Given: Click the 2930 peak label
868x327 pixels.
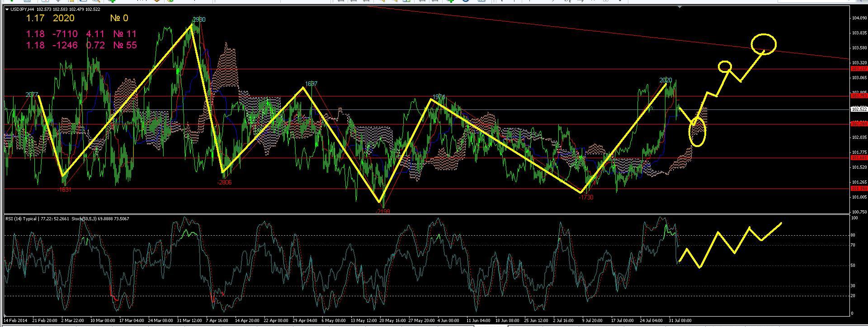Looking at the screenshot, I should [199, 19].
